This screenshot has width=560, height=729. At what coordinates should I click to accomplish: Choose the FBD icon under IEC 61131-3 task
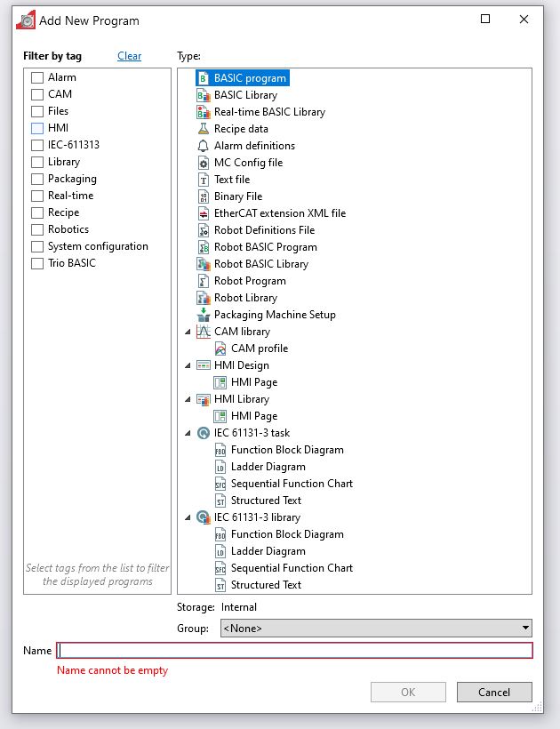coord(220,450)
